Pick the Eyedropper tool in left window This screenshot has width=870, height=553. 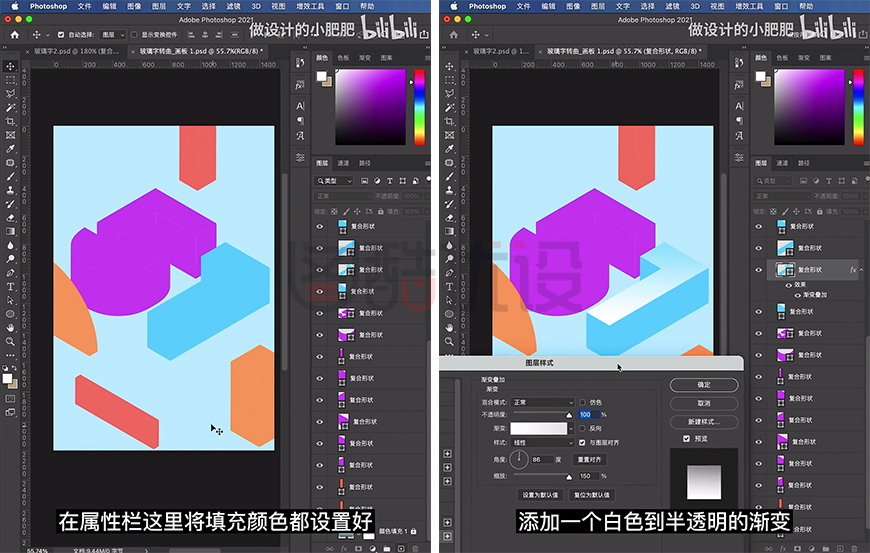click(10, 149)
